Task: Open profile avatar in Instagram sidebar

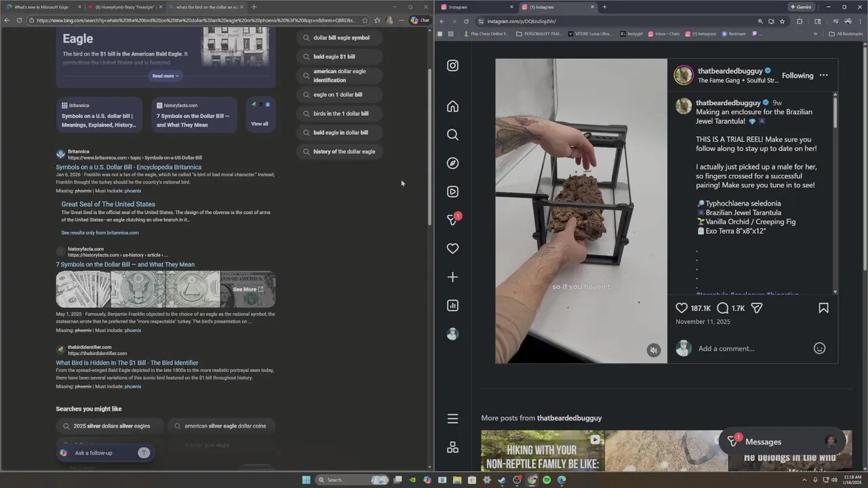Action: 452,334
